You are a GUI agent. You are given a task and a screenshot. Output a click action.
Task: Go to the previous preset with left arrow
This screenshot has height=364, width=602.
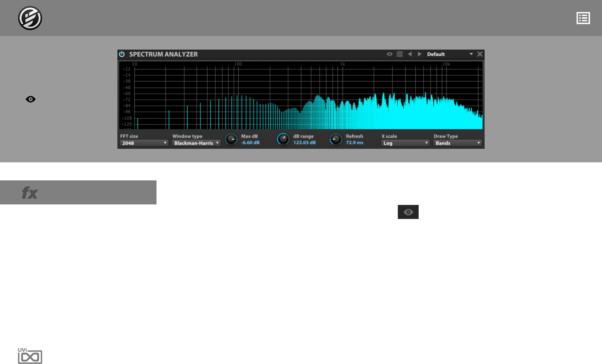tap(410, 54)
